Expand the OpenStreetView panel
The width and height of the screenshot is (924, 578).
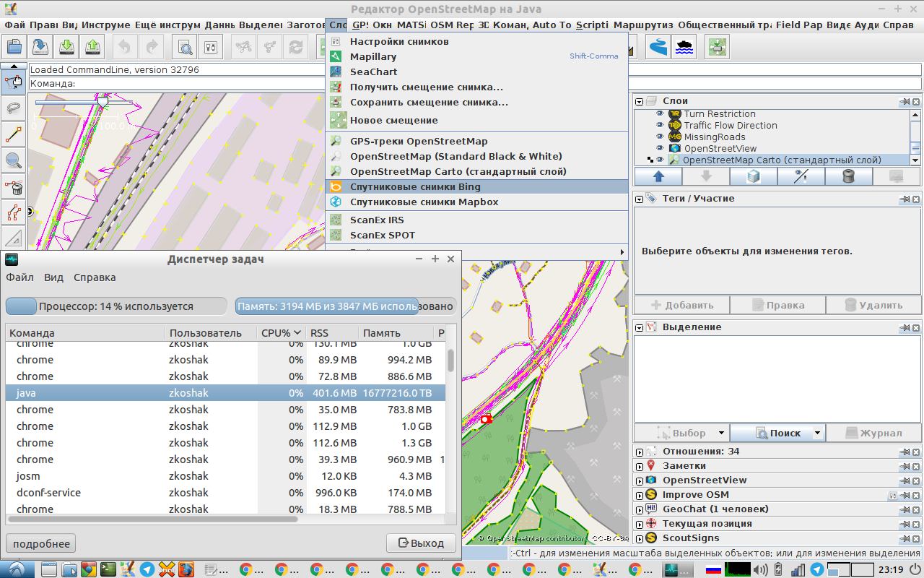(x=639, y=480)
